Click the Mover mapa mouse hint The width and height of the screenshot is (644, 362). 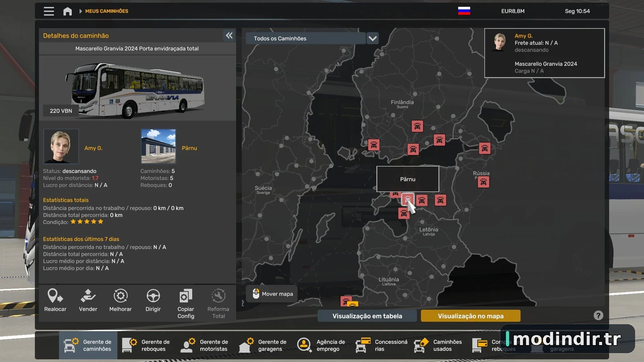tap(272, 294)
